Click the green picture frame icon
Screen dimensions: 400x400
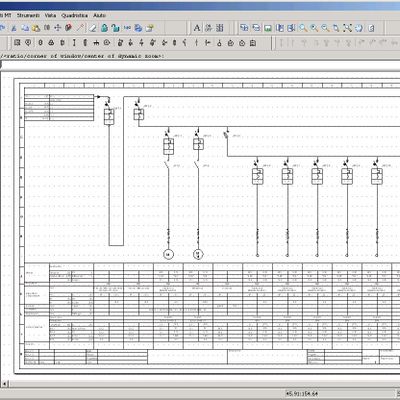(x=268, y=28)
